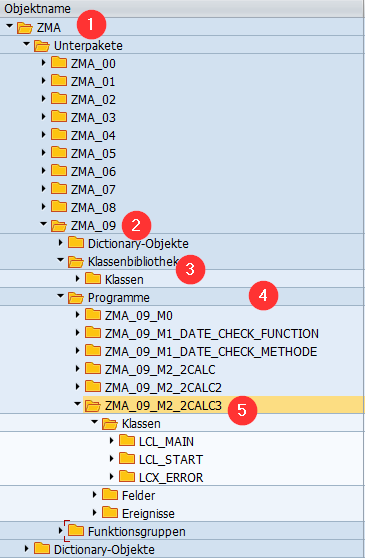365x558 pixels.
Task: Expand the ZMA_09_M2_2CALC2 program
Action: point(78,386)
